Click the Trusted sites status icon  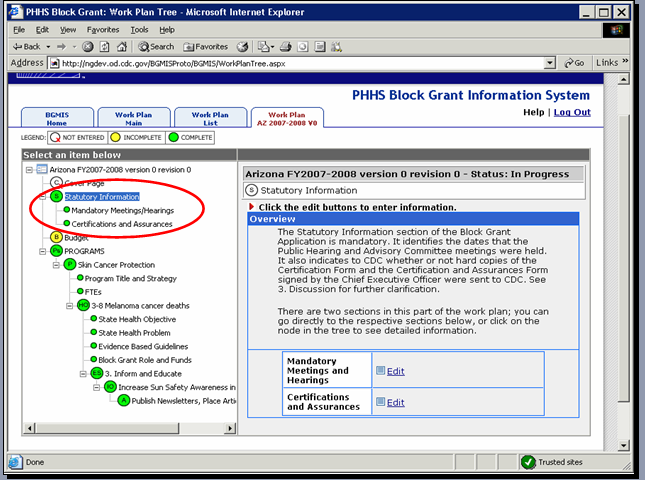point(528,462)
